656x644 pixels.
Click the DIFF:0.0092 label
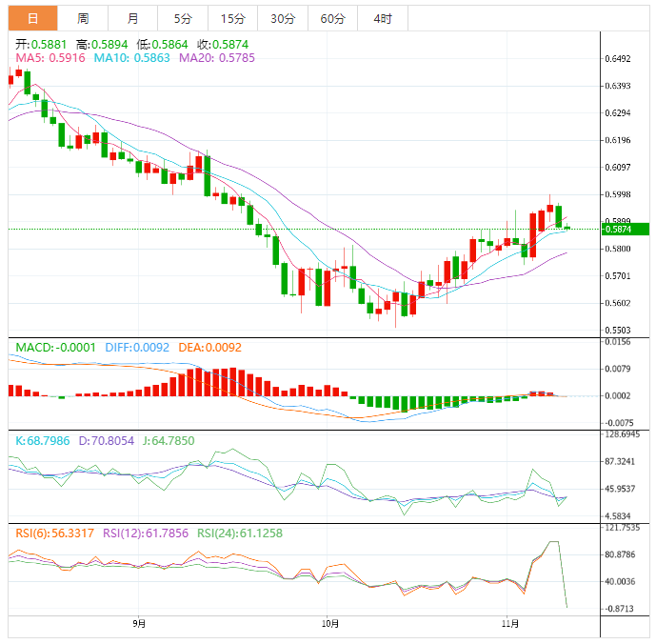(137, 348)
